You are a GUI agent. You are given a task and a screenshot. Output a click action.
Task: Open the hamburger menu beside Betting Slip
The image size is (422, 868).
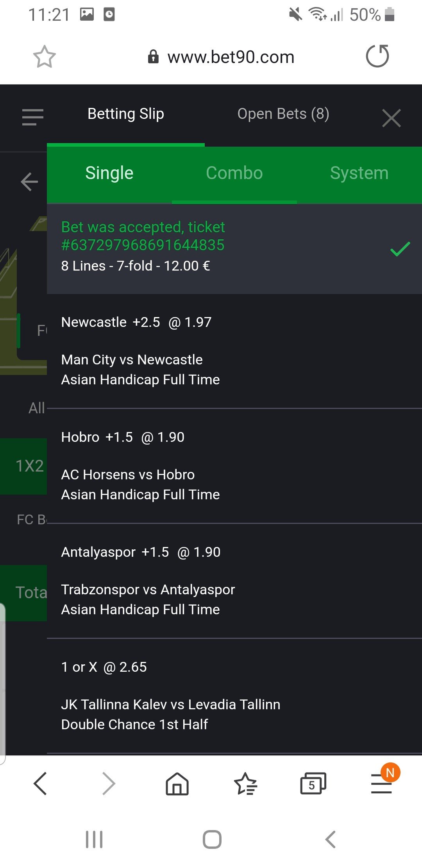(x=33, y=117)
